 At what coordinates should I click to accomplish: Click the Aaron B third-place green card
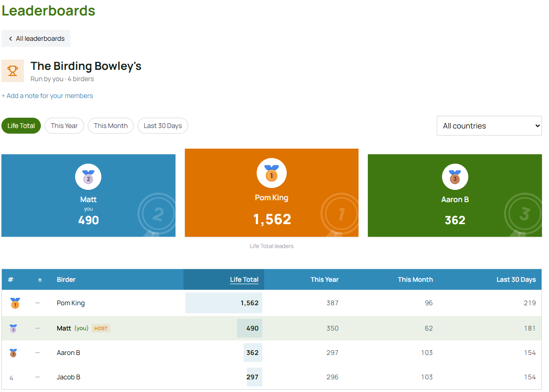pyautogui.click(x=455, y=196)
